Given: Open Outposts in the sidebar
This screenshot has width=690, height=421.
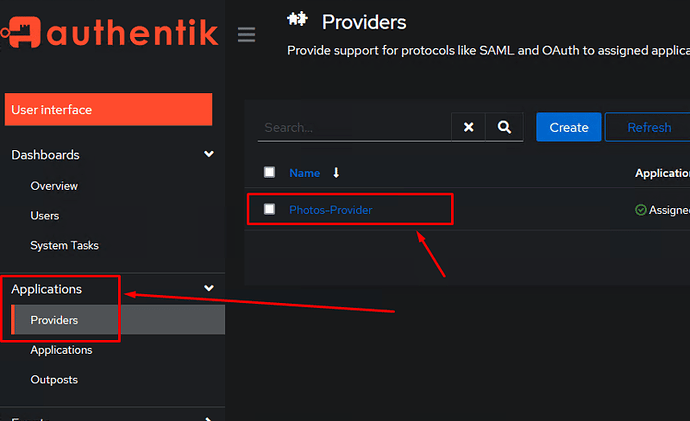Looking at the screenshot, I should [54, 380].
